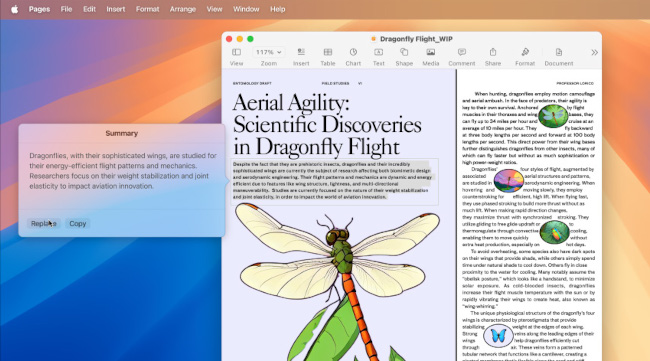Add a Table from the toolbar

328,52
